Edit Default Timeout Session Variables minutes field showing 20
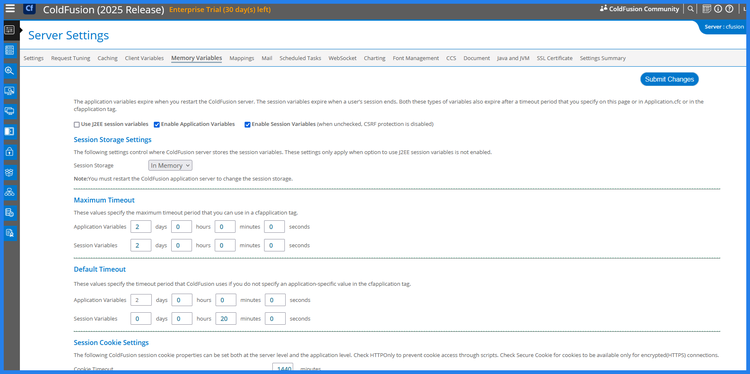The width and height of the screenshot is (750, 374). tap(225, 319)
